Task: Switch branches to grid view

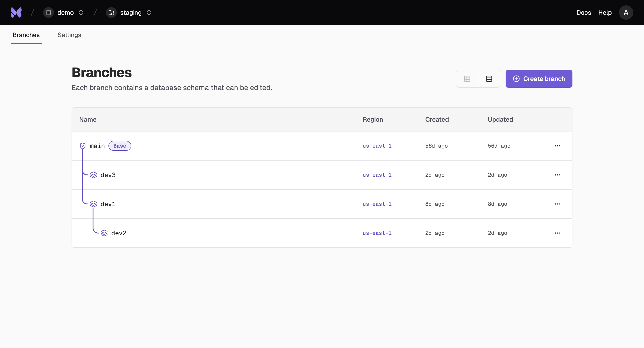Action: [x=467, y=79]
